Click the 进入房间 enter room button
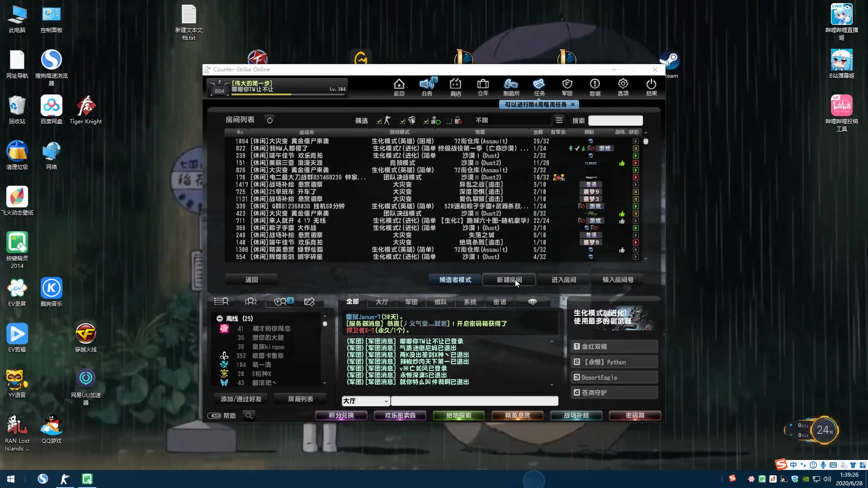Screen dimensions: 868x488 coord(563,280)
